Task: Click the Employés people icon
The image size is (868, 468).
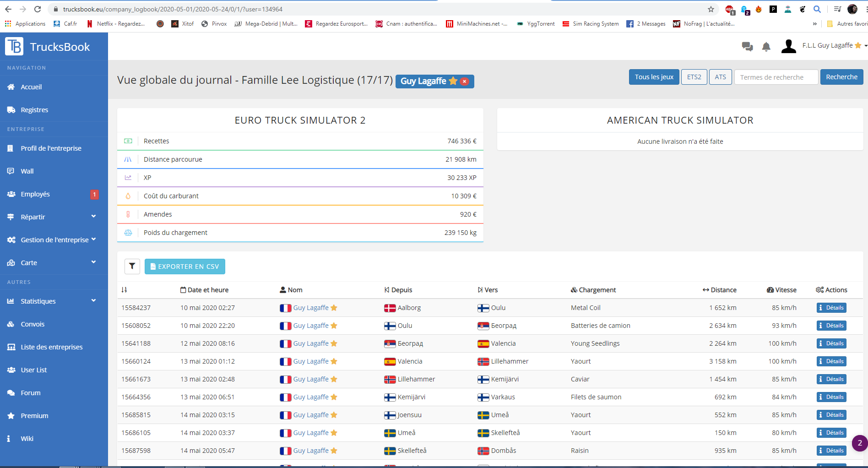Action: [x=11, y=194]
